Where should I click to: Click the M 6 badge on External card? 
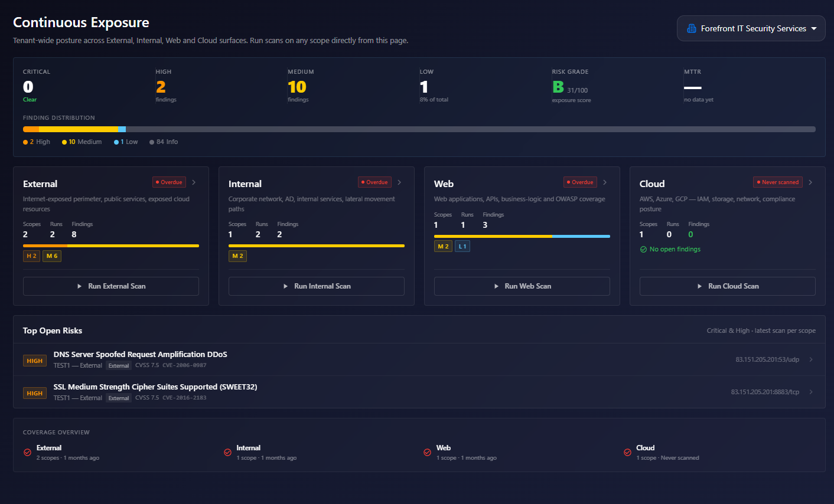tap(52, 256)
